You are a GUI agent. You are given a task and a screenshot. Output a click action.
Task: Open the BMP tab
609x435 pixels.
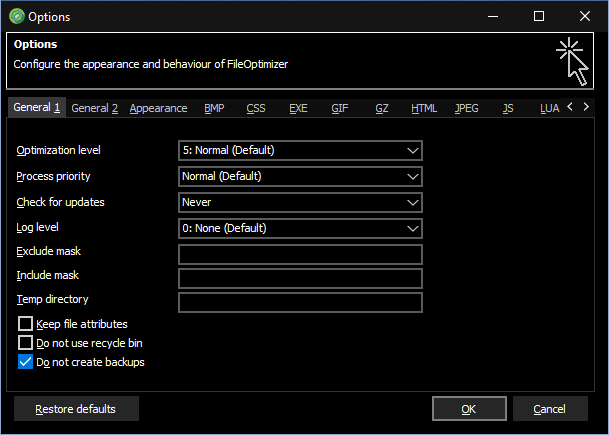point(214,108)
